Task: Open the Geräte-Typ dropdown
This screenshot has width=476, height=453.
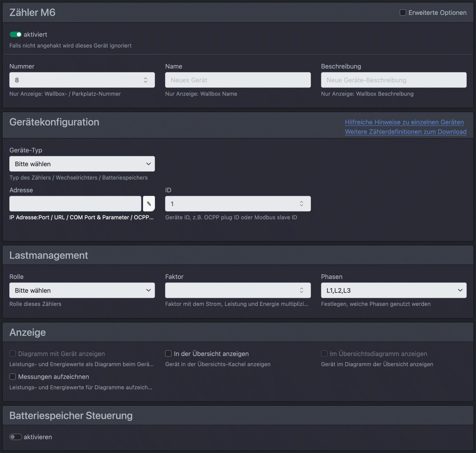Action: tap(82, 164)
